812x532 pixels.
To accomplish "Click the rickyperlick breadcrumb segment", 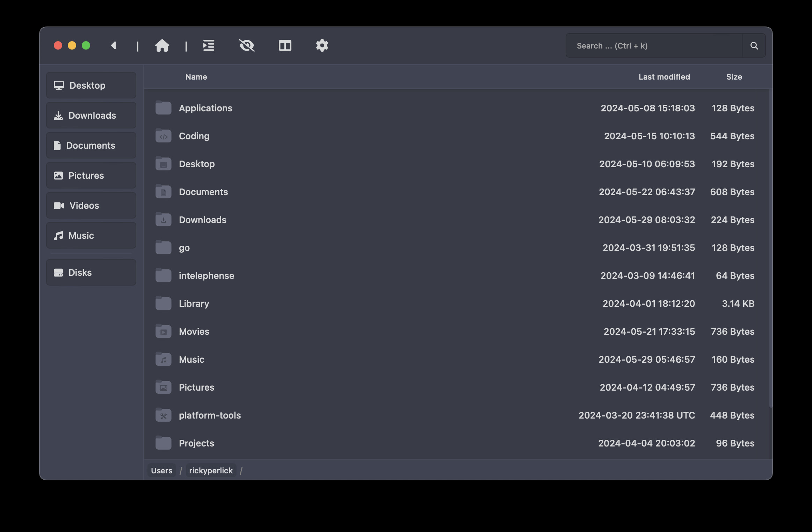I will tap(211, 471).
